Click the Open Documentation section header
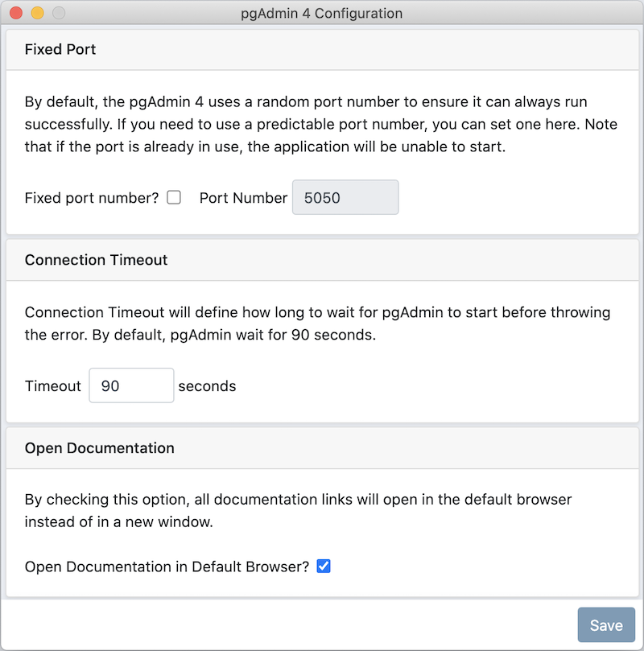The height and width of the screenshot is (651, 644). tap(99, 448)
